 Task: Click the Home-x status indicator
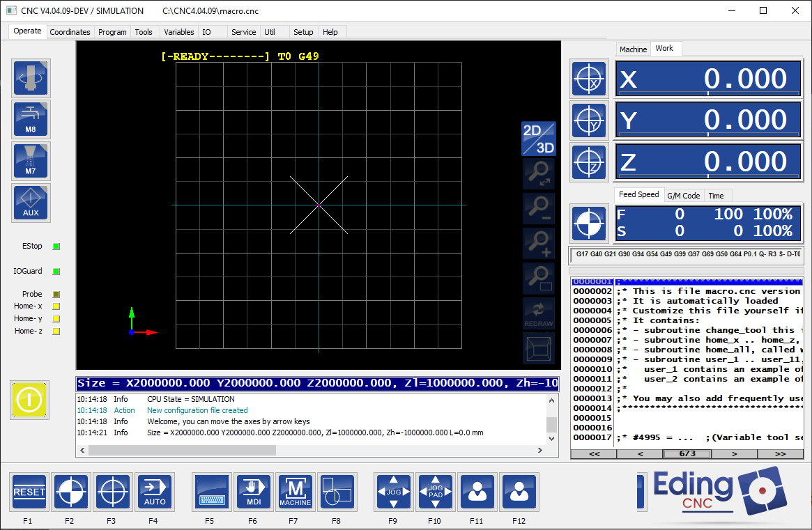(56, 306)
